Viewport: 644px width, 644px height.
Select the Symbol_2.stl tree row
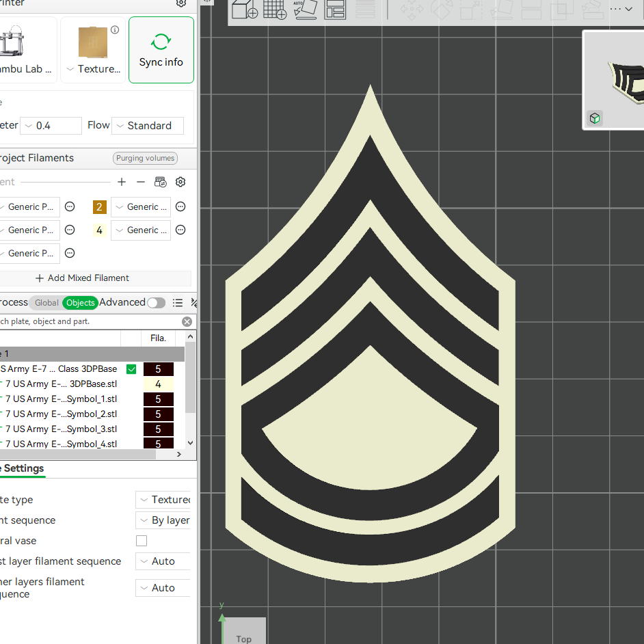point(61,414)
